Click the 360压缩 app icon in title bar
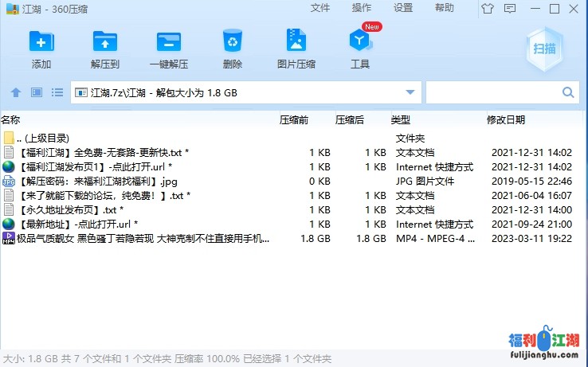The height and width of the screenshot is (367, 588). [13, 9]
